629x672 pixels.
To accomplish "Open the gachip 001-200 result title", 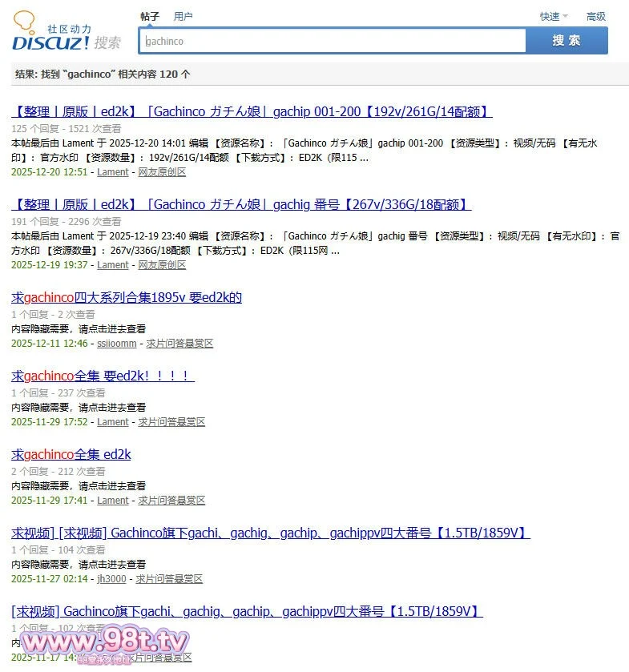I will [x=252, y=111].
